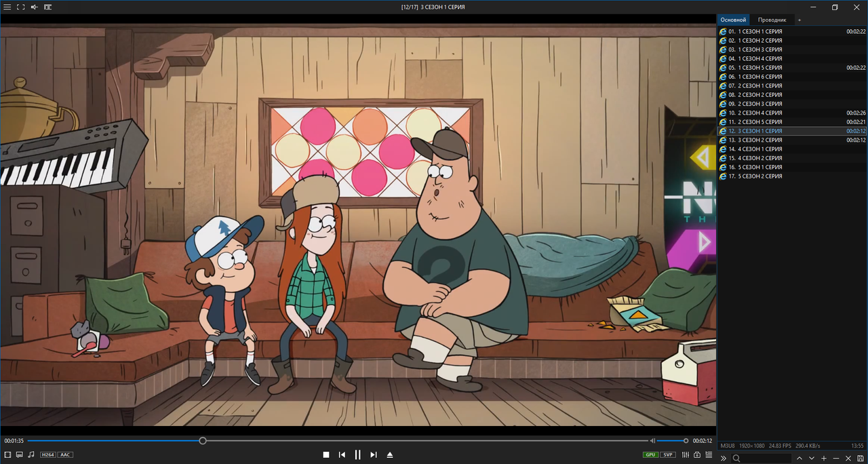
Task: Select 01. 1 СЕЗОН 1 СЕРИЯ
Action: tap(792, 31)
